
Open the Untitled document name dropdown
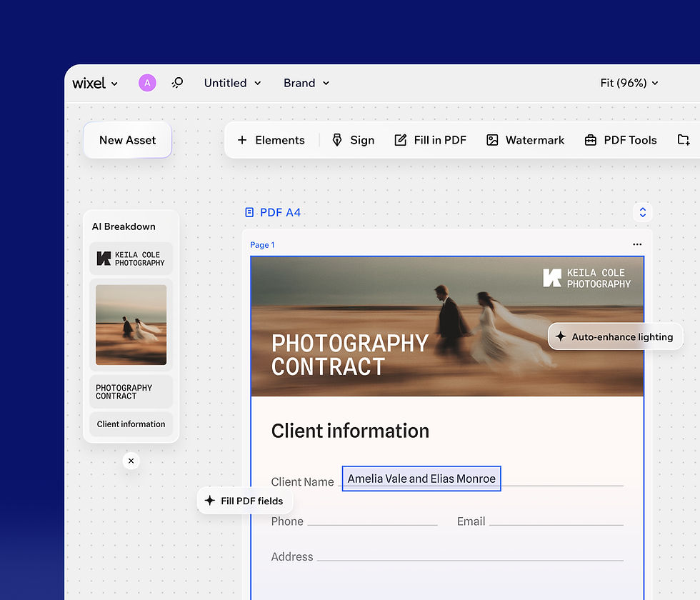point(231,82)
